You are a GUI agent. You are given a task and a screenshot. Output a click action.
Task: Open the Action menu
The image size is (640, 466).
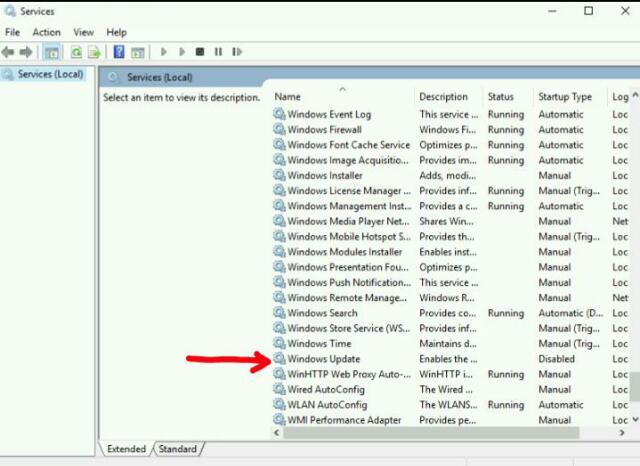pyautogui.click(x=46, y=32)
